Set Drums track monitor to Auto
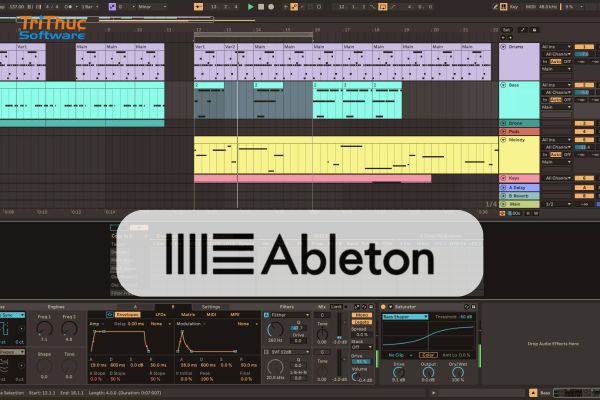 point(555,62)
